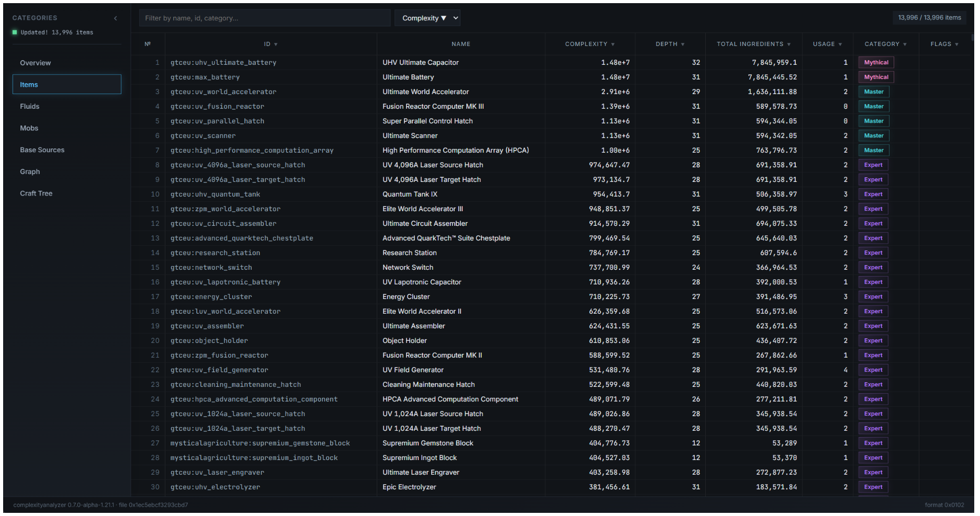Sort by the Usage column header
980x516 pixels.
[x=827, y=44]
